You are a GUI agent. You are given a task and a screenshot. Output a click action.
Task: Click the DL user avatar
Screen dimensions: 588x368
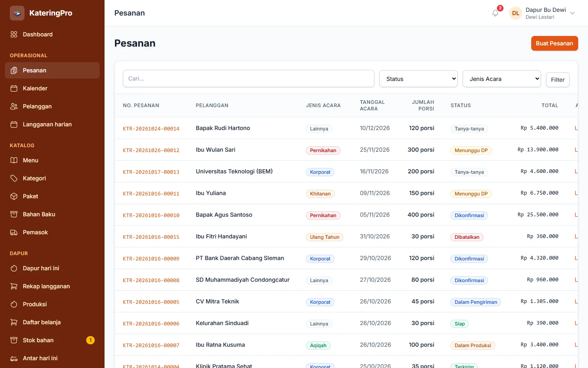pyautogui.click(x=516, y=13)
